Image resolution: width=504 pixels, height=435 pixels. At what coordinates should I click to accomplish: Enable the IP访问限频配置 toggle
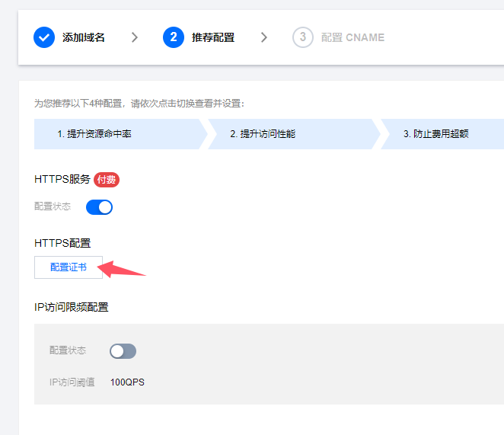pos(123,350)
